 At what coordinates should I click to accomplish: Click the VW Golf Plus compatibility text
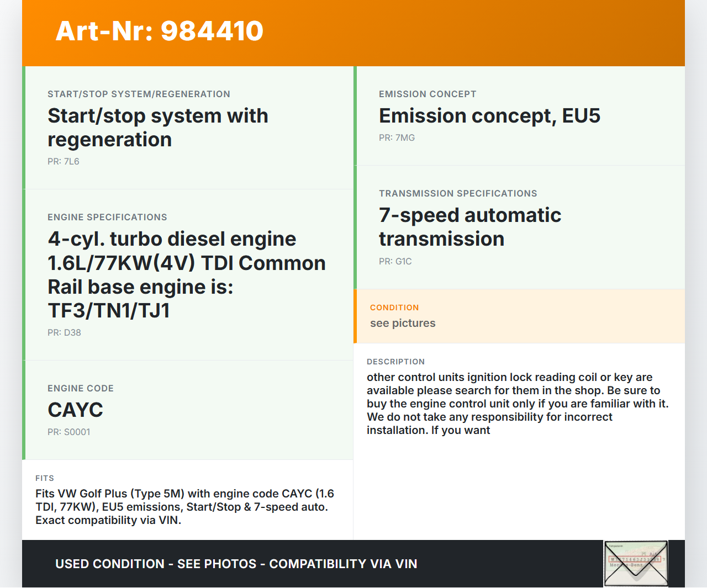(184, 507)
